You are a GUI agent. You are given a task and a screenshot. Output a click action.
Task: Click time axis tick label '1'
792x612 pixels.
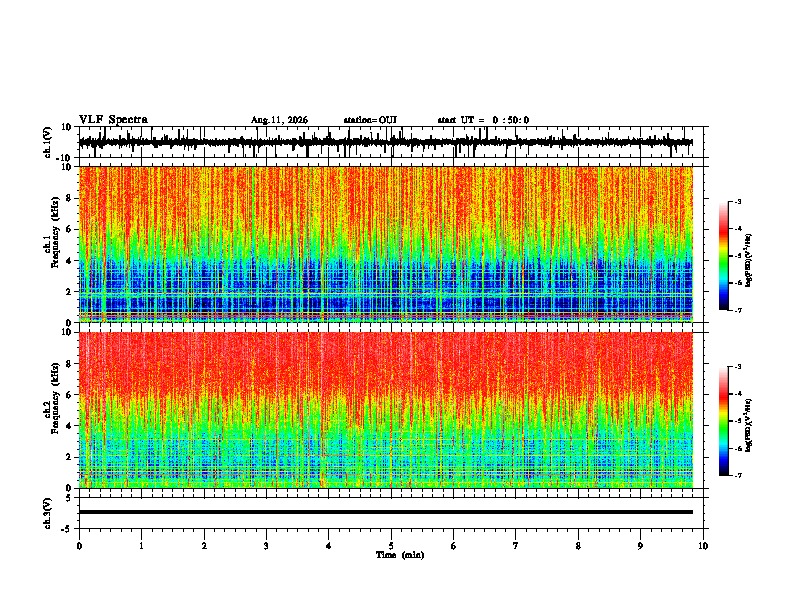[141, 546]
